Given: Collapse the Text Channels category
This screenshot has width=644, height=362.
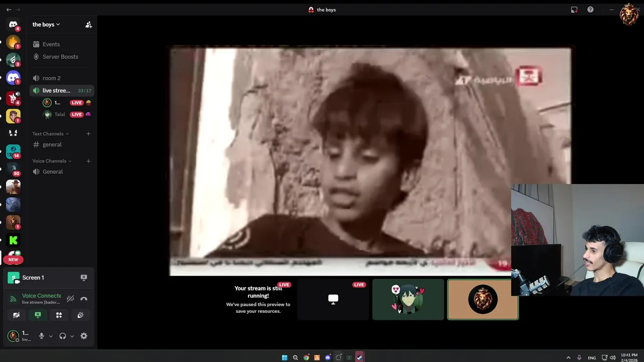Looking at the screenshot, I should tap(50, 134).
